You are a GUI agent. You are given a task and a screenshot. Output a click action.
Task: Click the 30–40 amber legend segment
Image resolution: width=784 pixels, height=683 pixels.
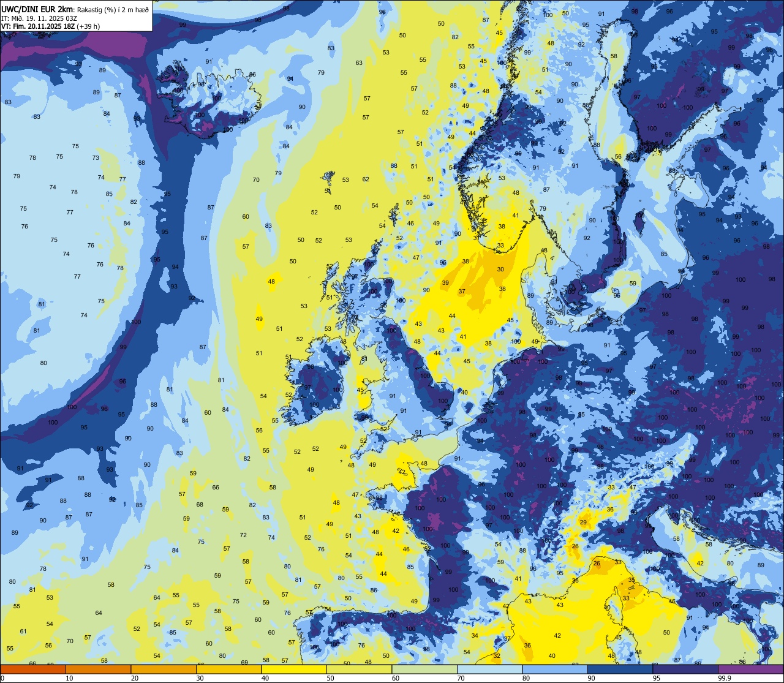[228, 669]
